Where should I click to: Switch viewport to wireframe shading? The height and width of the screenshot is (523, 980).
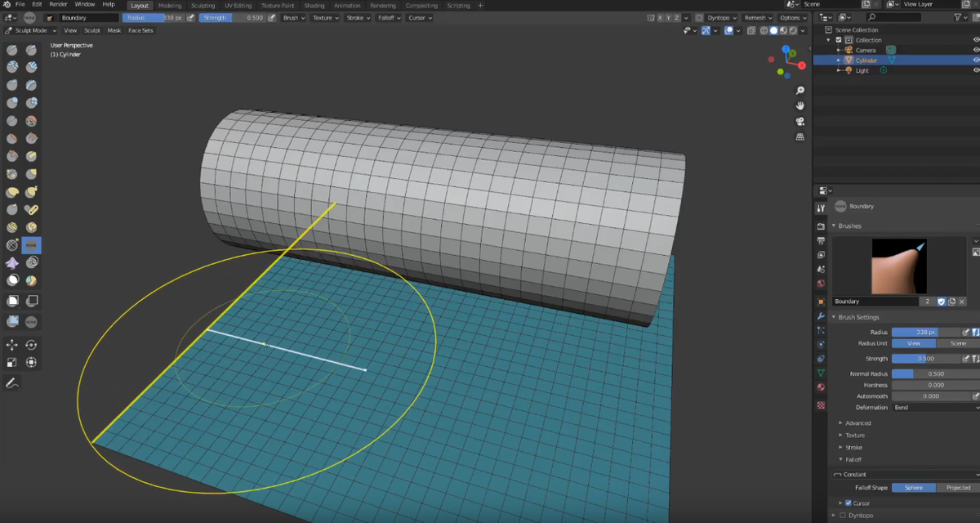[x=764, y=30]
